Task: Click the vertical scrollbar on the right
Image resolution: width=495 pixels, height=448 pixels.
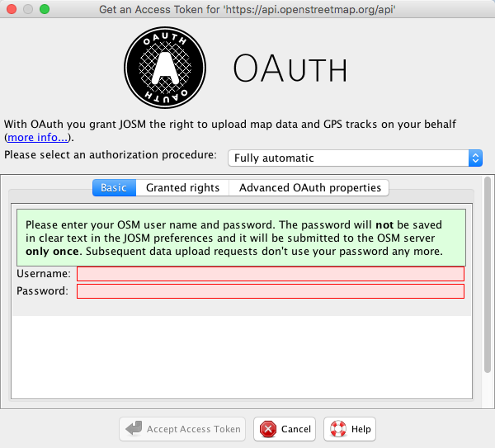Action: (x=488, y=275)
